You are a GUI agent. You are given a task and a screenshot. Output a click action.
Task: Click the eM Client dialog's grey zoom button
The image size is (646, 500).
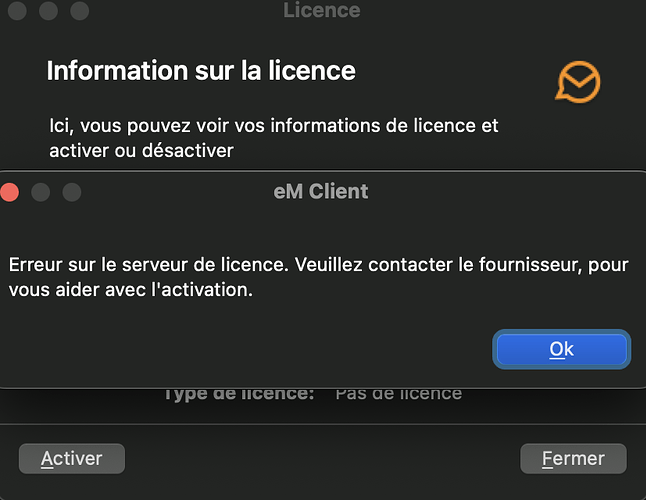tap(72, 191)
